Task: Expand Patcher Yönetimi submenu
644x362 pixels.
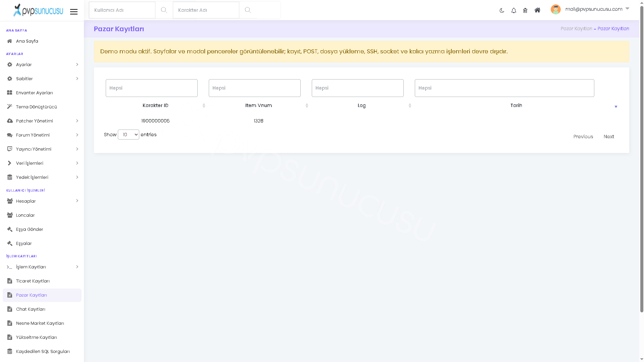Action: pos(42,121)
